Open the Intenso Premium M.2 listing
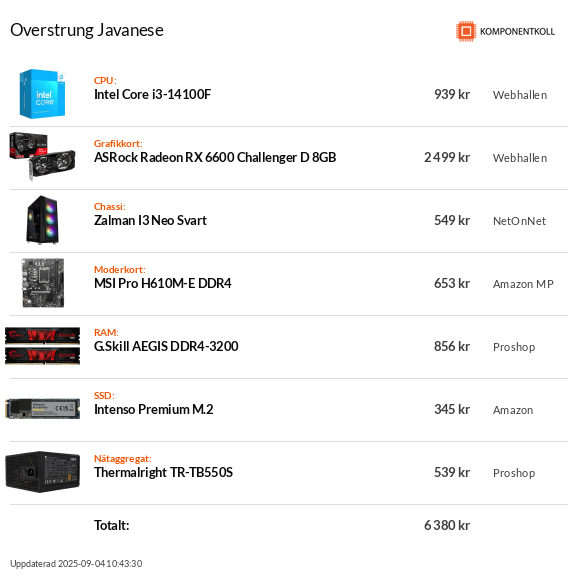This screenshot has height=577, width=577. (153, 409)
